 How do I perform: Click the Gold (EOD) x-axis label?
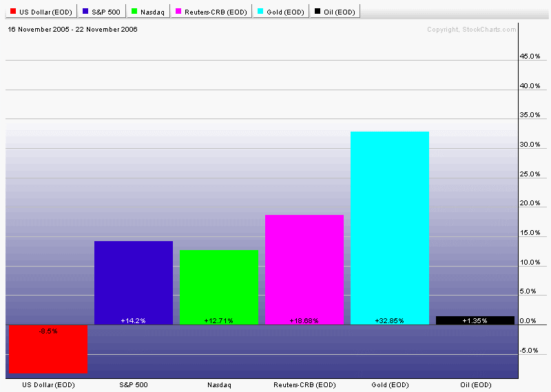[x=390, y=384]
